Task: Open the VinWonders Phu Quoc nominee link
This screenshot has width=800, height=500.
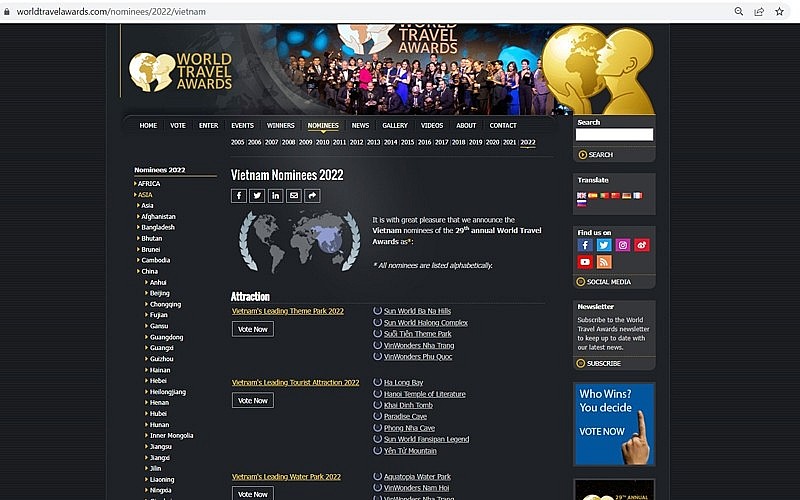Action: click(418, 357)
